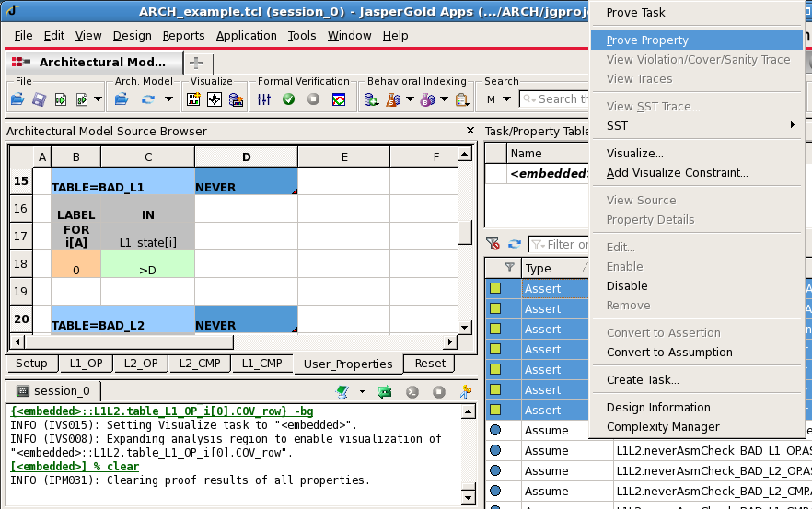Image resolution: width=812 pixels, height=509 pixels.
Task: Open a file with the File group folder icon
Action: pos(17,98)
